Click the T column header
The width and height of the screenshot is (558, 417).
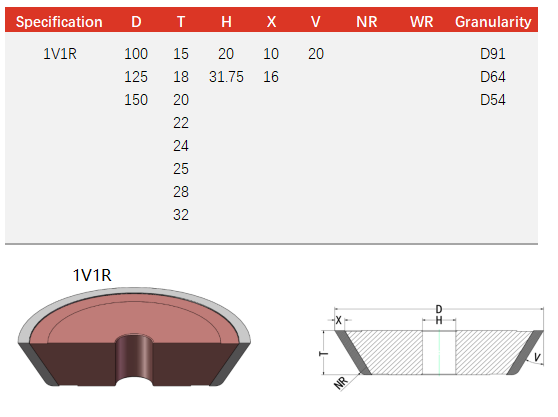click(x=181, y=22)
